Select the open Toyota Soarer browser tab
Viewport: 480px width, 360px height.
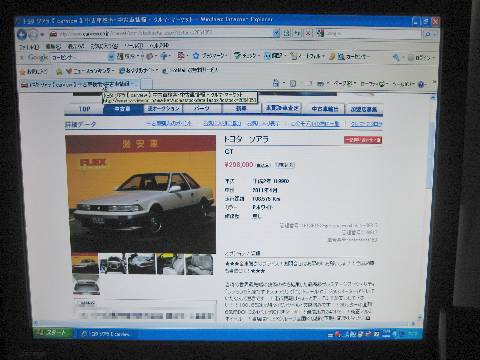click(x=78, y=84)
